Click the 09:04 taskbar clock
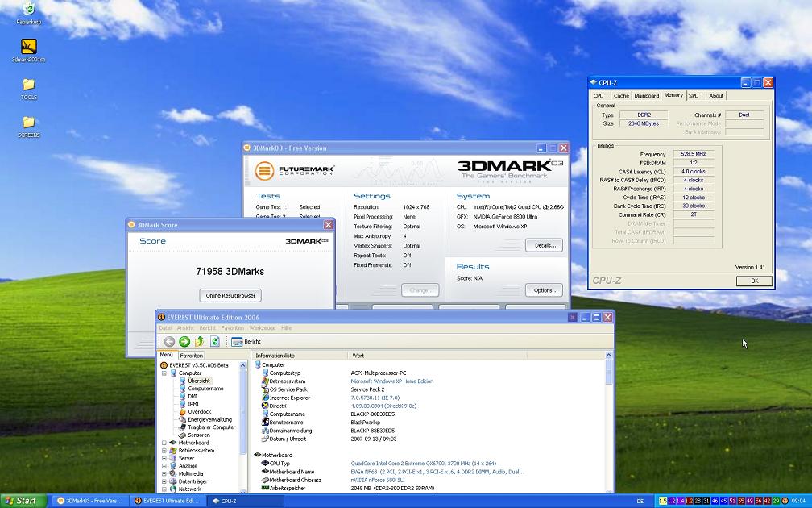The image size is (812, 508). tap(798, 502)
